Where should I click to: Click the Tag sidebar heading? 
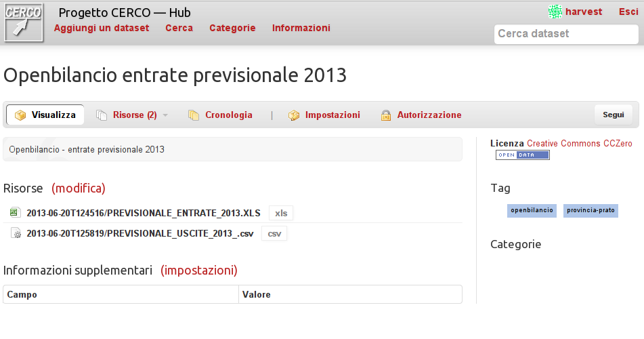[x=500, y=188]
